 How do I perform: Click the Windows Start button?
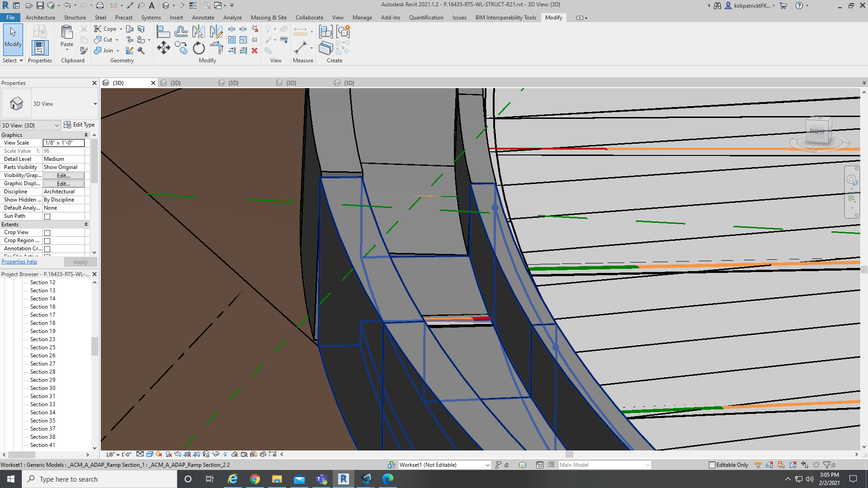pos(11,479)
